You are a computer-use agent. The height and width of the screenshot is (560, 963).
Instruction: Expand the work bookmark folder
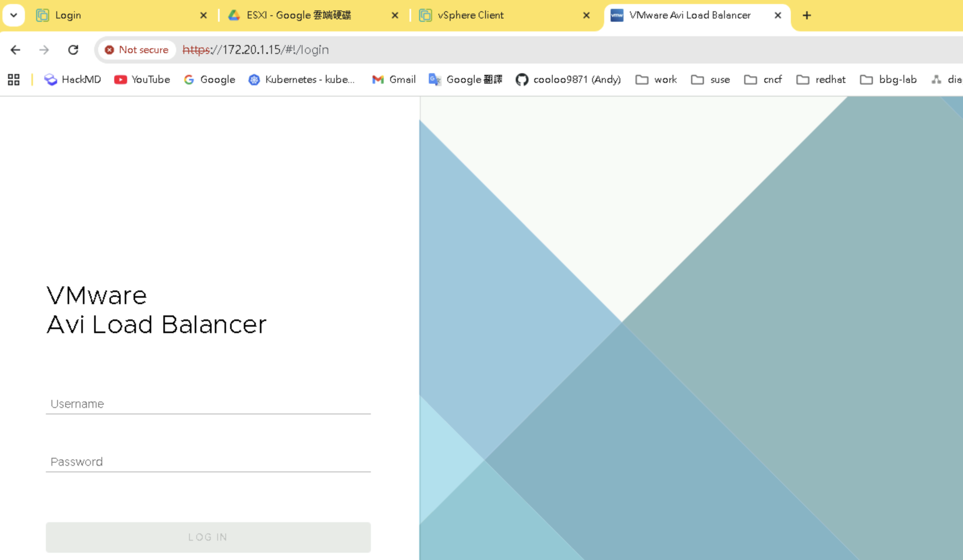[656, 80]
